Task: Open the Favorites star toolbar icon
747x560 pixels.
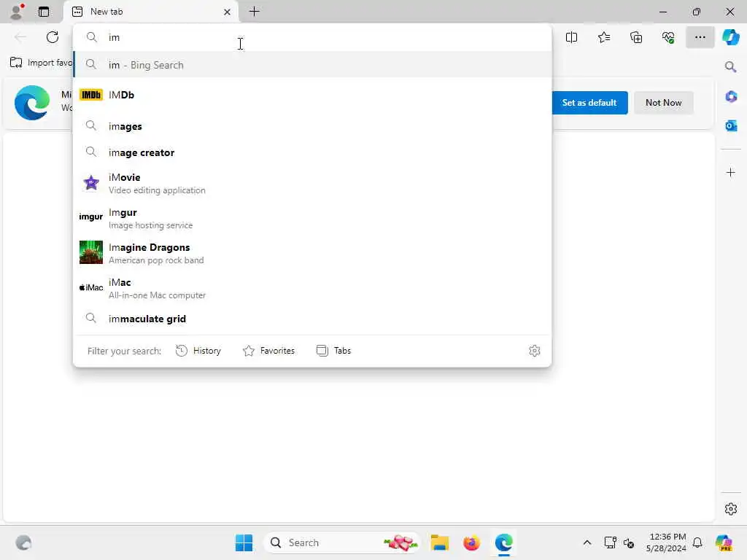Action: [x=603, y=37]
